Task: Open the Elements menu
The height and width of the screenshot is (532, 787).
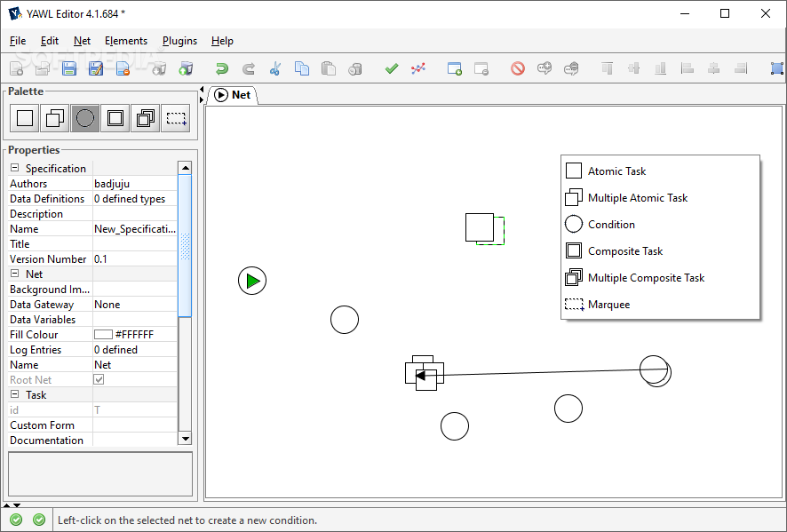Action: tap(126, 41)
